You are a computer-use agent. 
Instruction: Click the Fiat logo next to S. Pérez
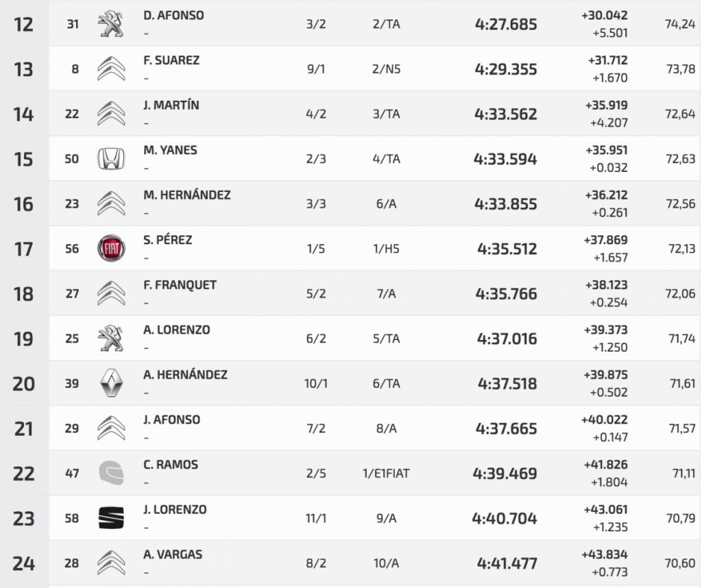(110, 249)
